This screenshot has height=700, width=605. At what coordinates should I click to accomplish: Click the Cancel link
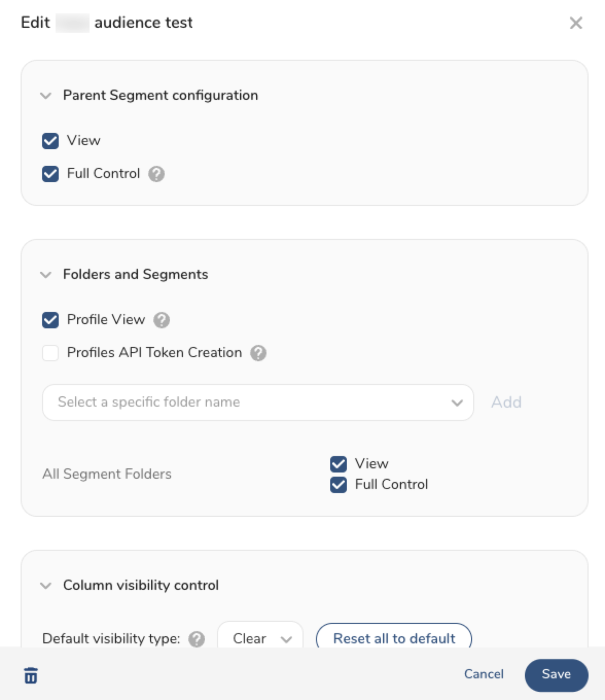coord(484,674)
